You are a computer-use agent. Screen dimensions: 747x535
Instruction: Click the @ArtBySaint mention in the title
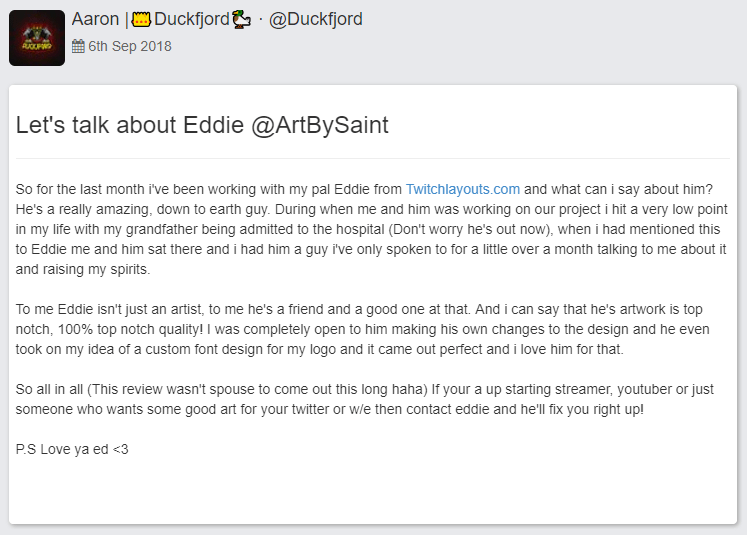click(x=320, y=125)
